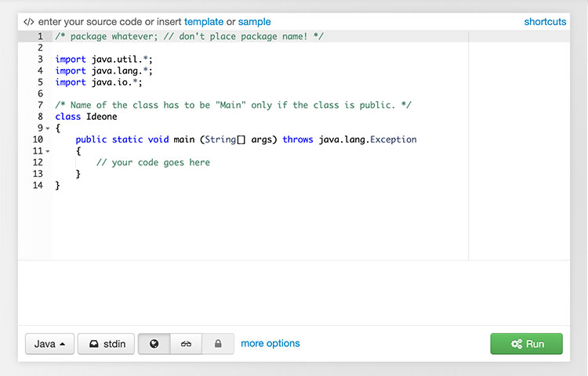The width and height of the screenshot is (588, 376).
Task: Insert the template code link
Action: coord(204,22)
